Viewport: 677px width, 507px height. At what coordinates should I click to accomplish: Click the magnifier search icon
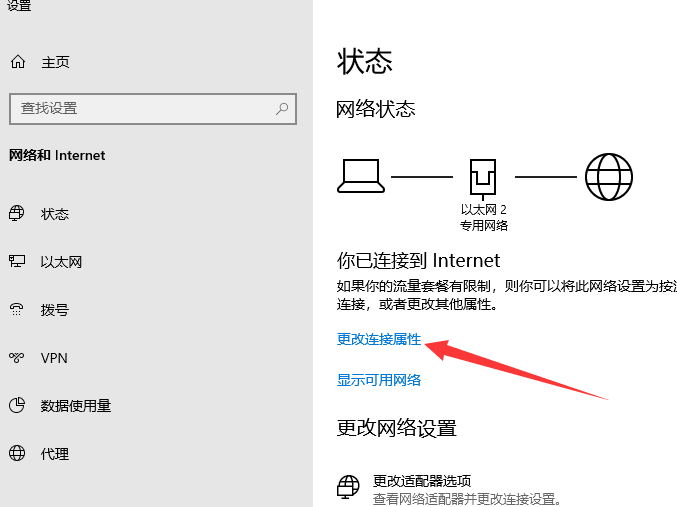(x=282, y=108)
